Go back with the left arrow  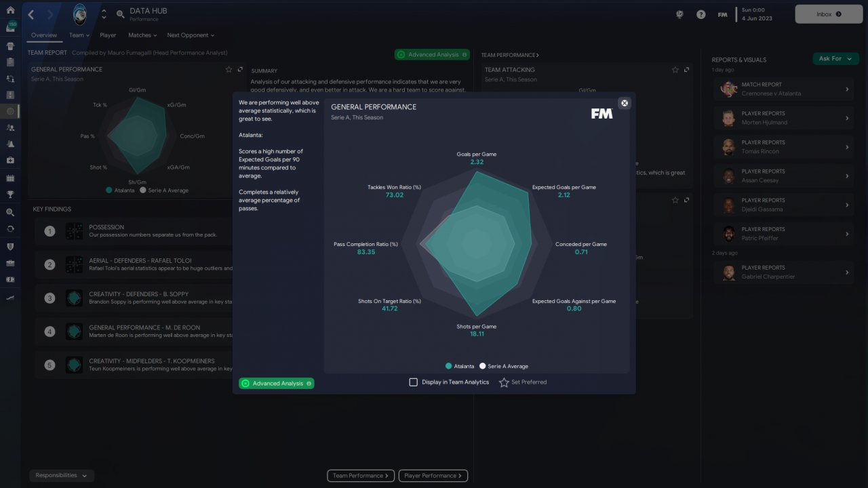tap(31, 14)
